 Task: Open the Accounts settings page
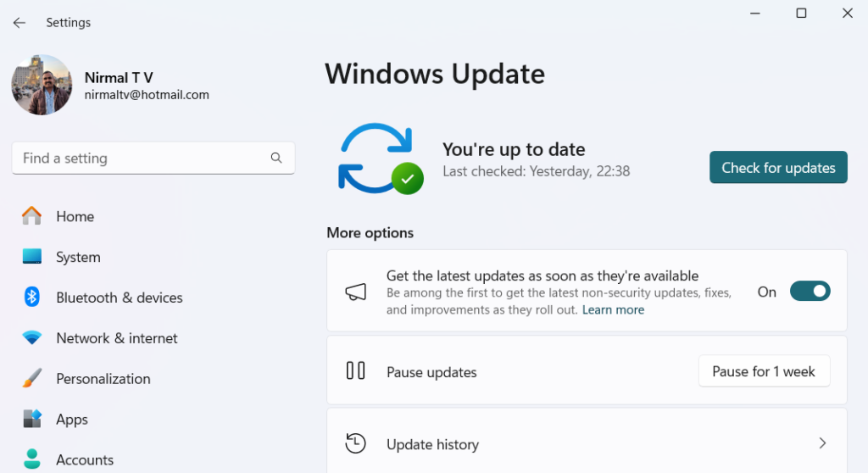click(85, 459)
